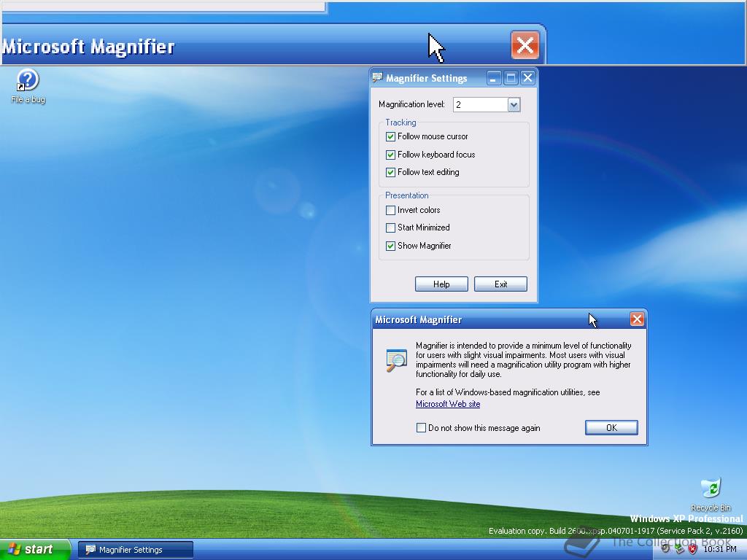Click the magnifier info icon in the message dialog
This screenshot has width=747, height=560.
coord(396,360)
